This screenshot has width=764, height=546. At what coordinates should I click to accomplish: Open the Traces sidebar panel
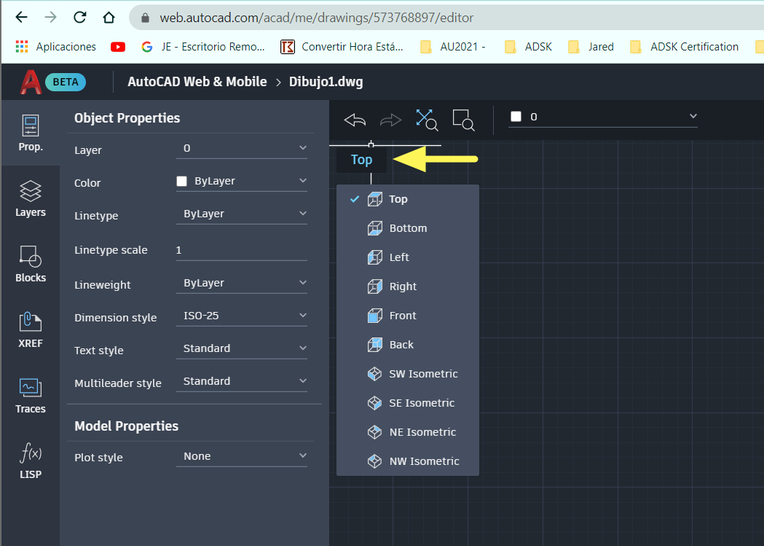click(x=30, y=395)
